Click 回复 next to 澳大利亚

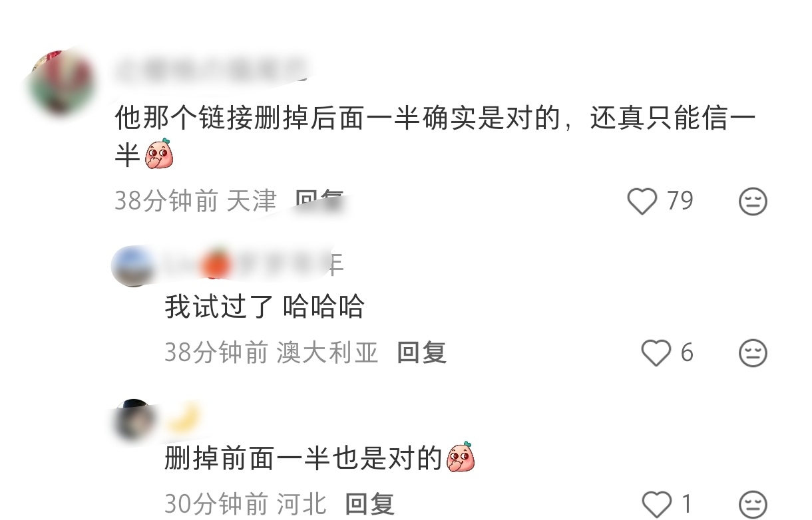coord(421,352)
